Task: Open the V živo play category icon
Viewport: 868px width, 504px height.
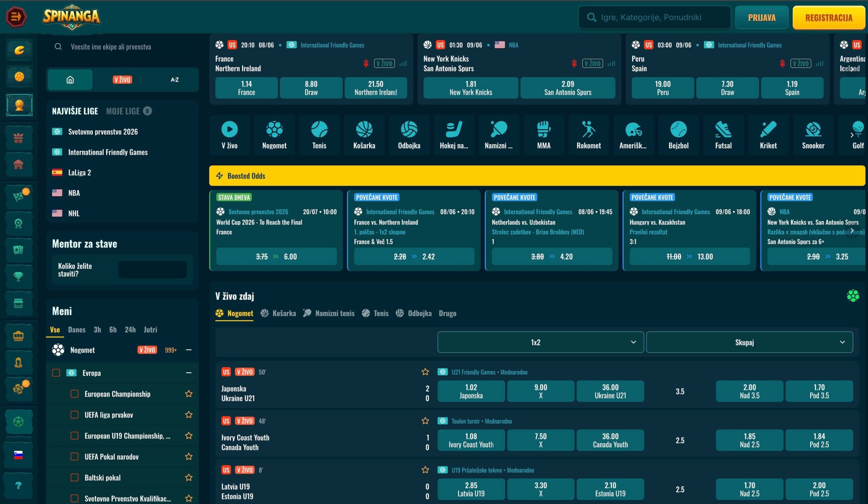Action: (230, 135)
